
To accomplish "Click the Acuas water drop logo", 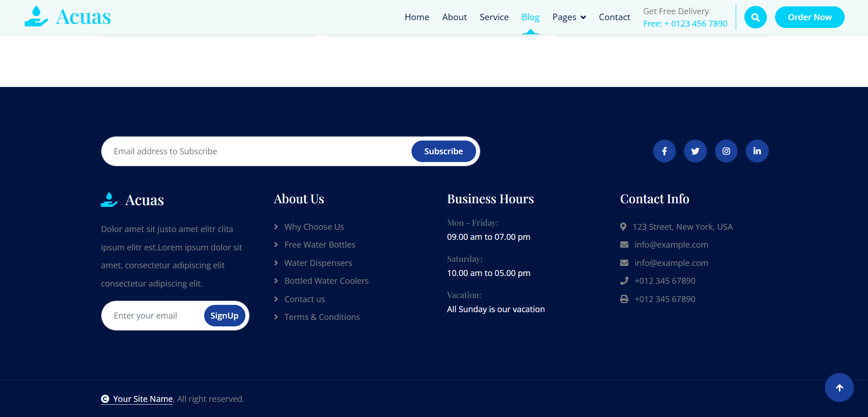I will [36, 16].
